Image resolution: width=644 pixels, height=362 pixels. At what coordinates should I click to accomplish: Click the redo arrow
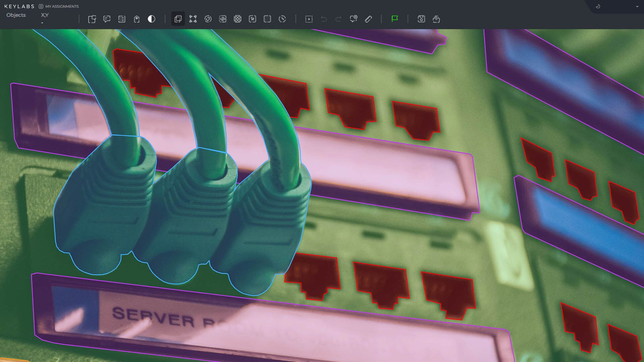[x=338, y=19]
